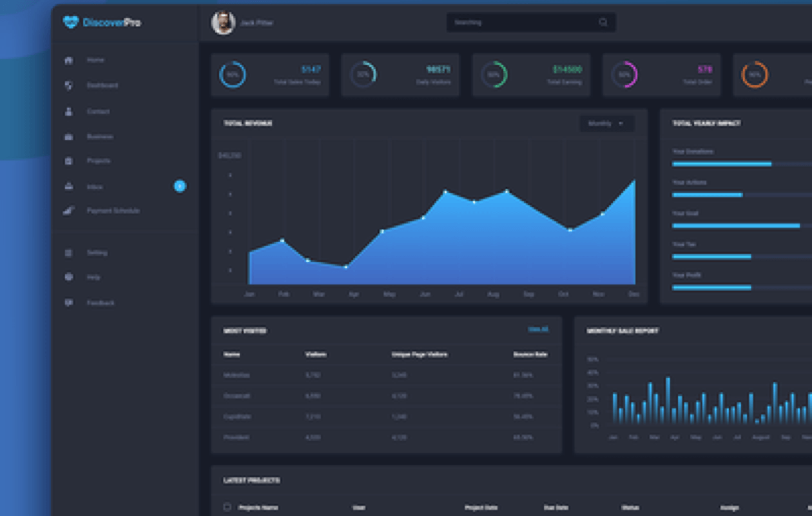The width and height of the screenshot is (812, 516).
Task: Open Dashboard via its sidebar icon
Action: 69,86
